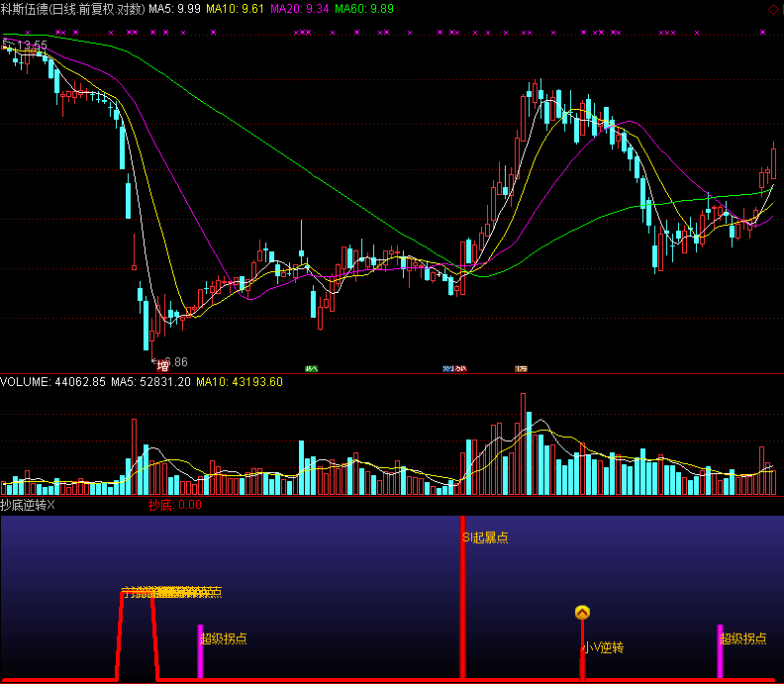
Task: Click the VOLUME: 44062.85 label
Action: 53,382
